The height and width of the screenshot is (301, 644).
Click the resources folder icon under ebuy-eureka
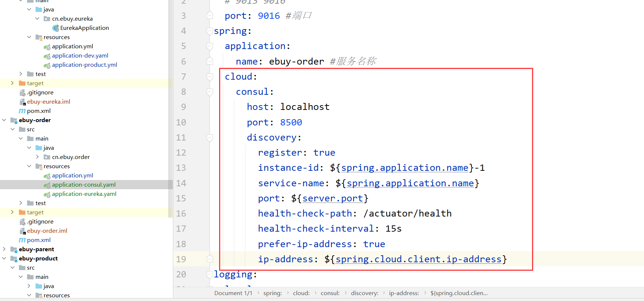coord(39,37)
